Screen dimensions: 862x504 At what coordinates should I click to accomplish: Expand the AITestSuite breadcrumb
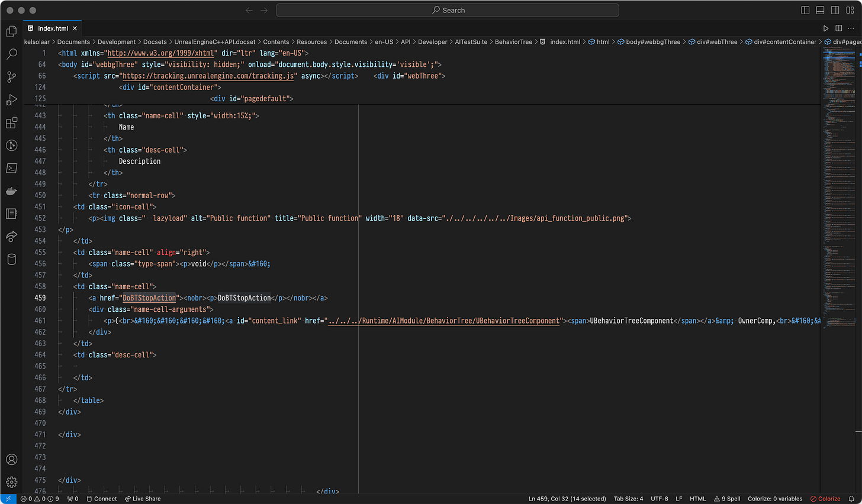[x=471, y=42]
